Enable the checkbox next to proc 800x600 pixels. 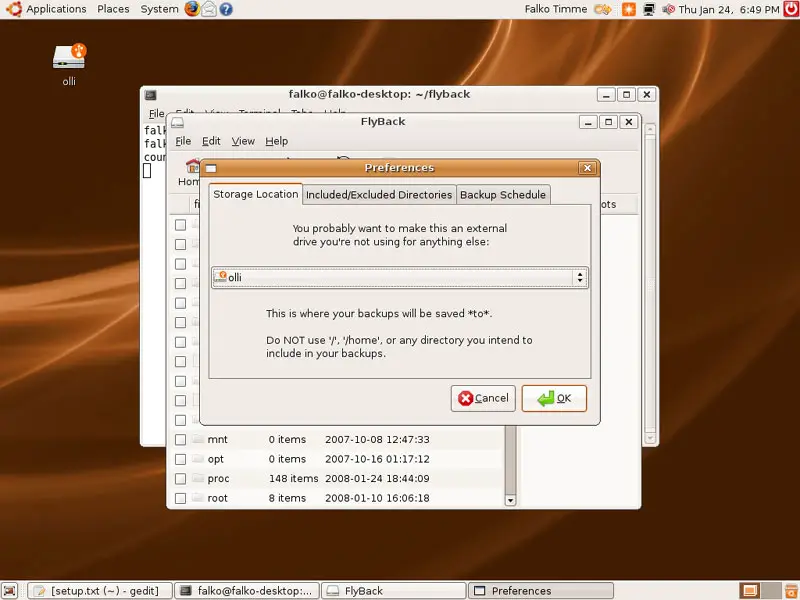coord(180,479)
